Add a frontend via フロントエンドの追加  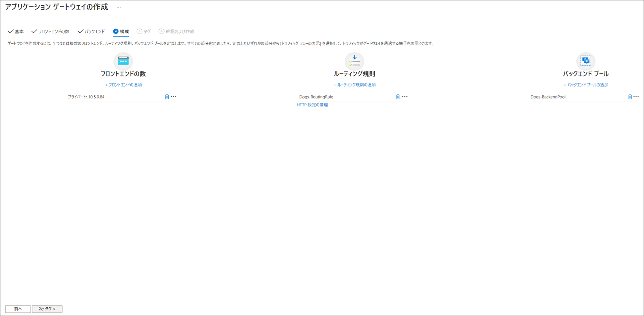124,85
